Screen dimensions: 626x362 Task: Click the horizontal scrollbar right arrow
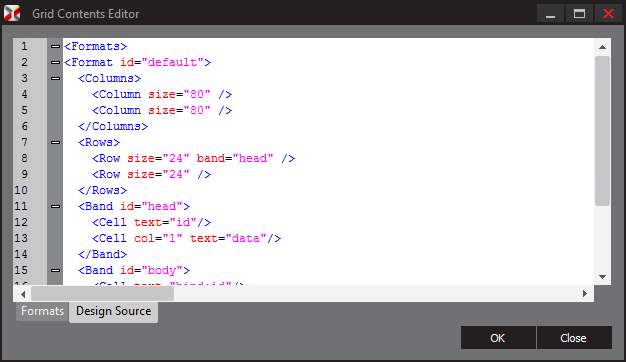click(x=585, y=294)
